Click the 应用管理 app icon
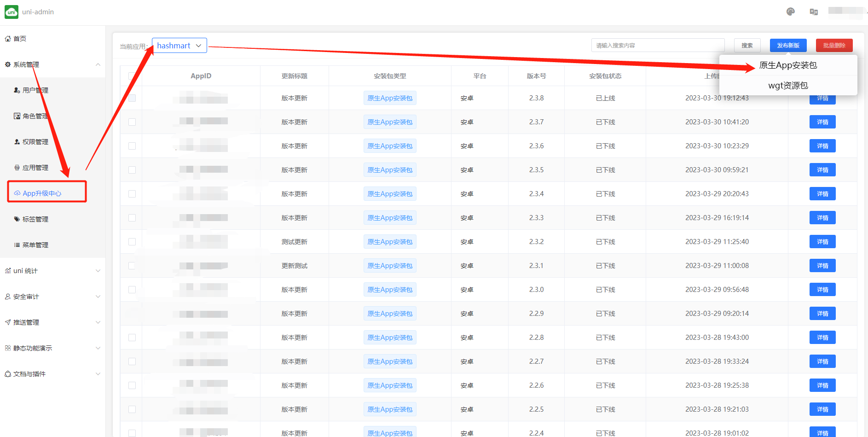Screen dimensions: 868x437 pyautogui.click(x=17, y=168)
